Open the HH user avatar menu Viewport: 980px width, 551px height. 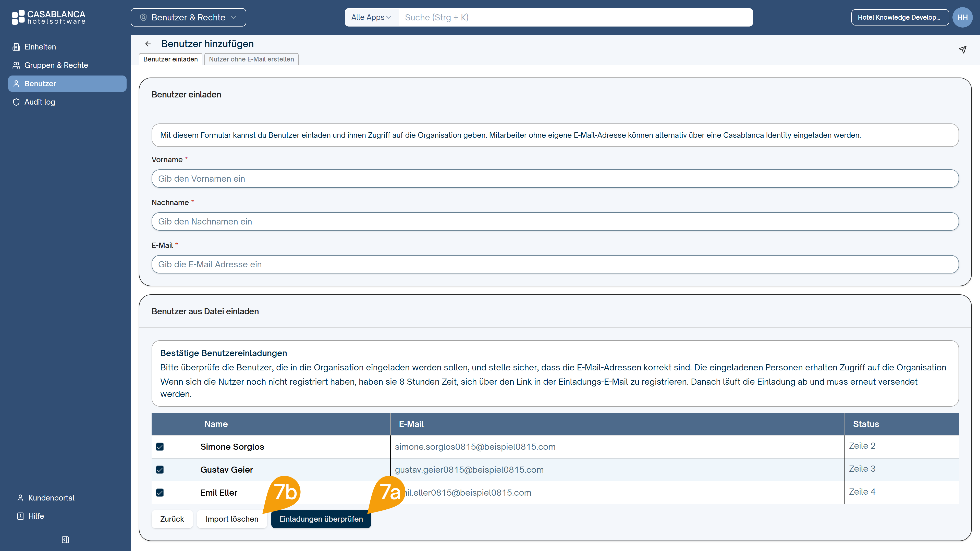pyautogui.click(x=962, y=18)
